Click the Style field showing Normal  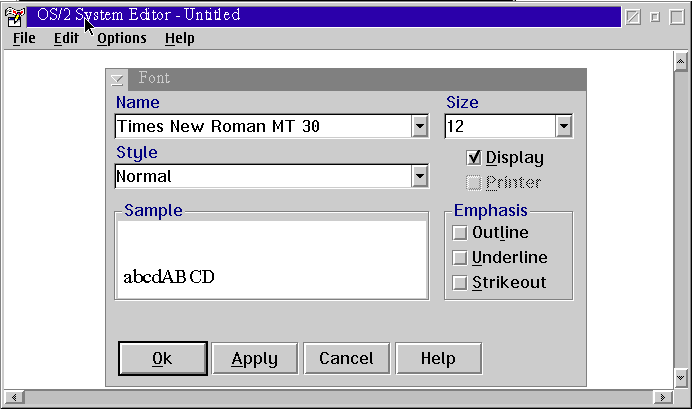pyautogui.click(x=263, y=177)
